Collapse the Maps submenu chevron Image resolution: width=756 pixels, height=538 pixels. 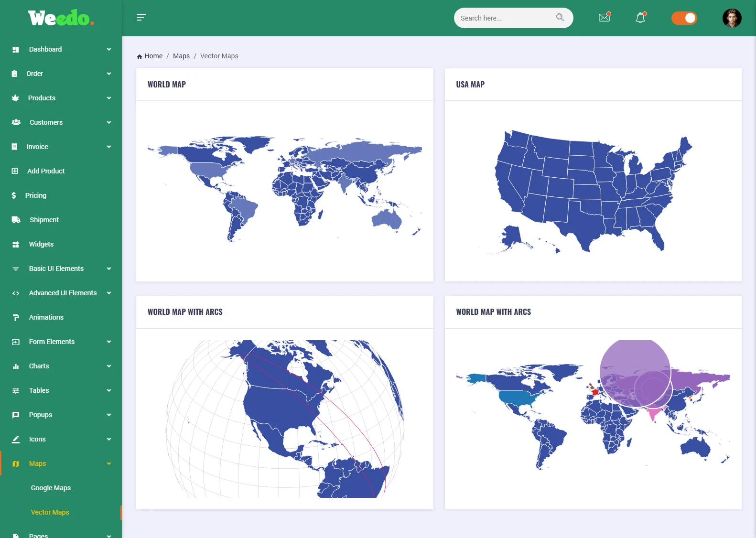109,463
